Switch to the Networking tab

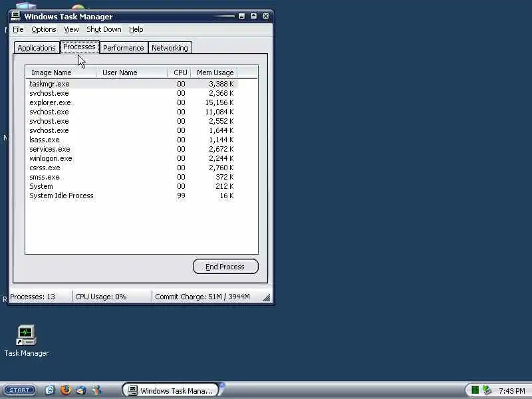pos(170,48)
